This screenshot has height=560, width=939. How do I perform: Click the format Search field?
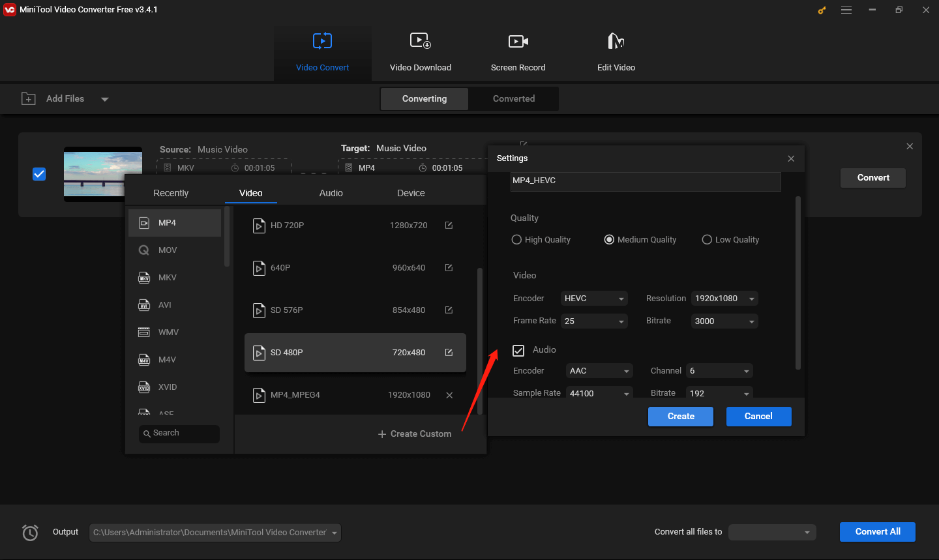[179, 434]
